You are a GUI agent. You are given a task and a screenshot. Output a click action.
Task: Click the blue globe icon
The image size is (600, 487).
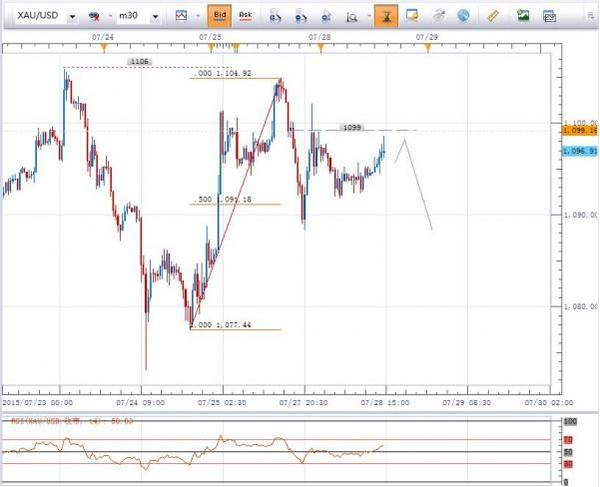(461, 16)
